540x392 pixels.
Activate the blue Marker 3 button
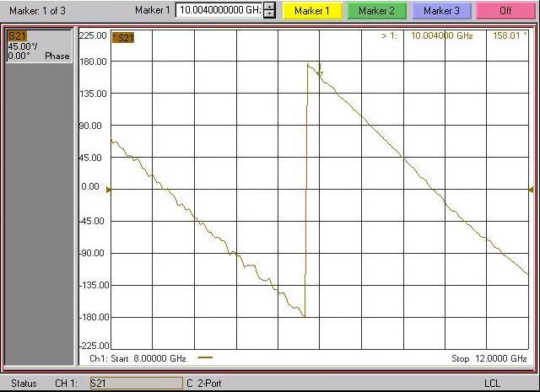tap(441, 10)
